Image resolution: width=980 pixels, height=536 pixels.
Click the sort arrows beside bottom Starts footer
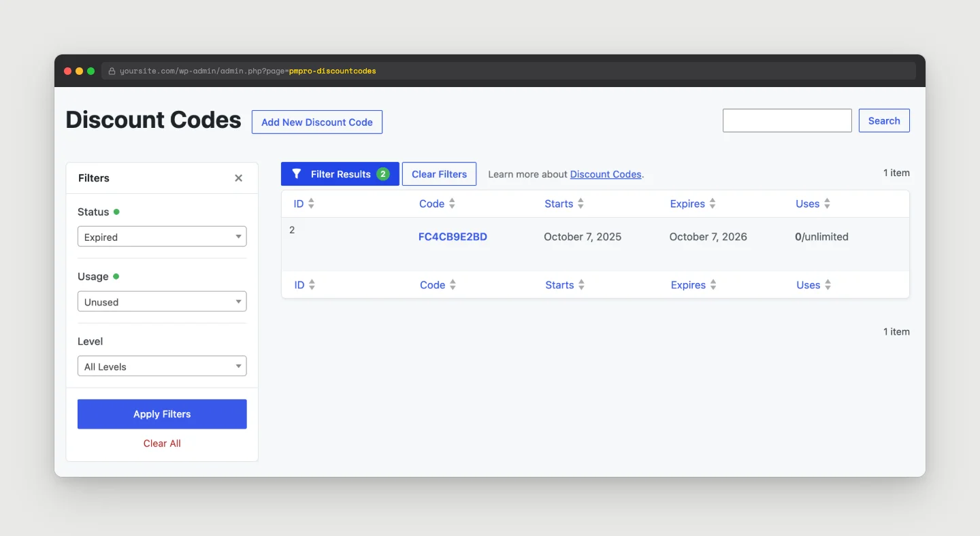[581, 285]
